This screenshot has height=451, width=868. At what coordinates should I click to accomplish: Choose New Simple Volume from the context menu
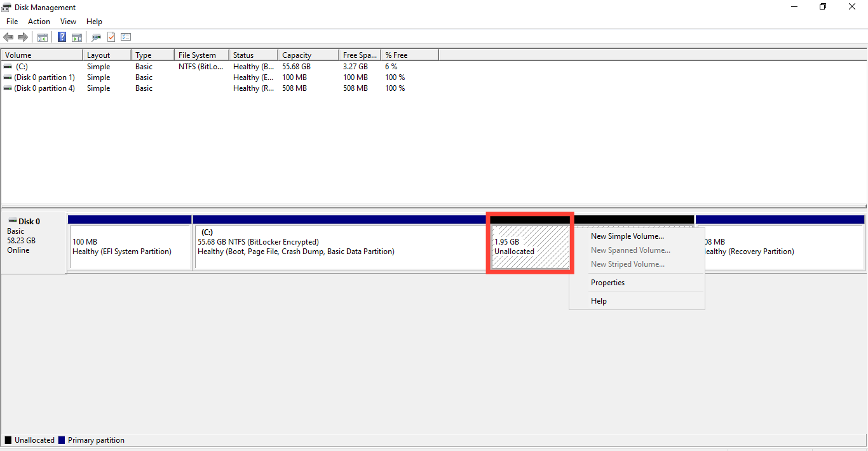[x=627, y=236]
